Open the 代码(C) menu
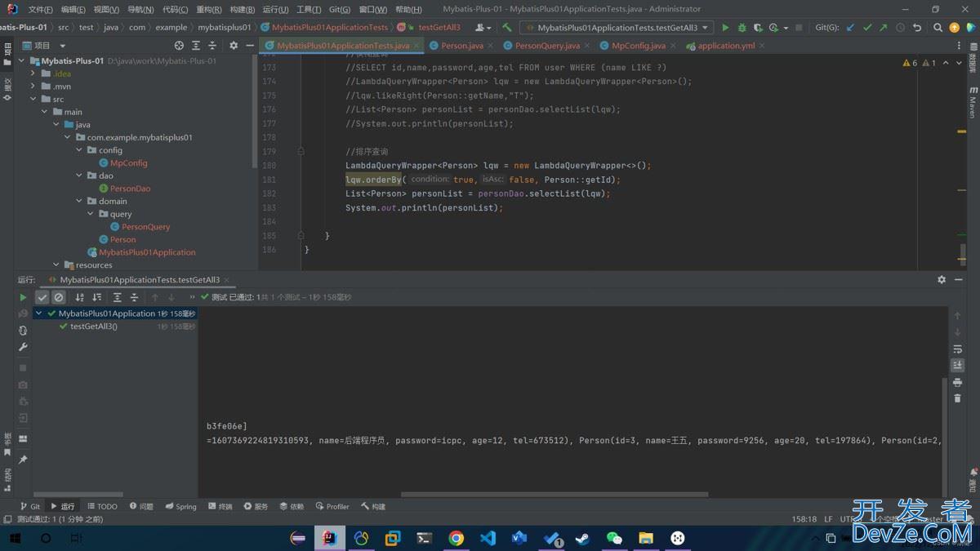The height and width of the screenshot is (551, 980). pyautogui.click(x=175, y=9)
